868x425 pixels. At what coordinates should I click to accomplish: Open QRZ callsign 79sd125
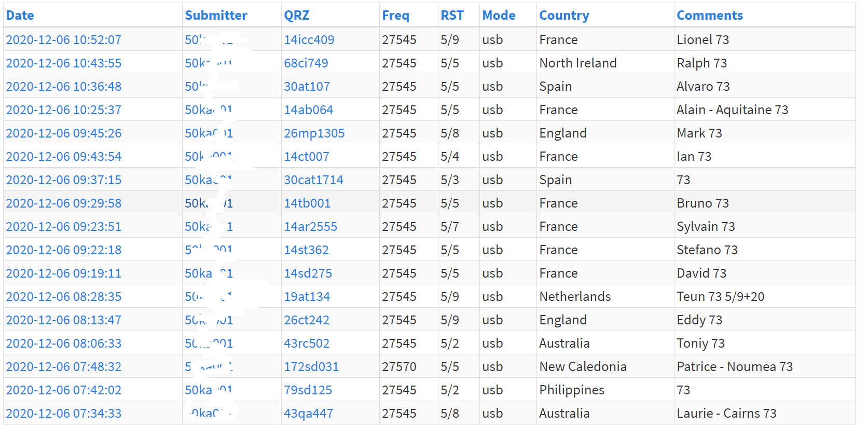[x=308, y=390]
